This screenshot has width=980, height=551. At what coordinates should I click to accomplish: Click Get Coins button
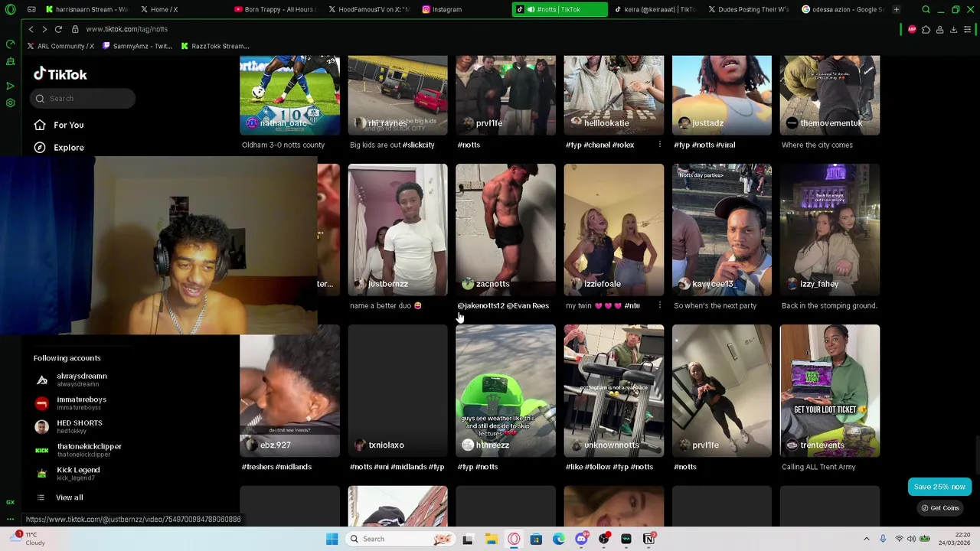point(939,508)
